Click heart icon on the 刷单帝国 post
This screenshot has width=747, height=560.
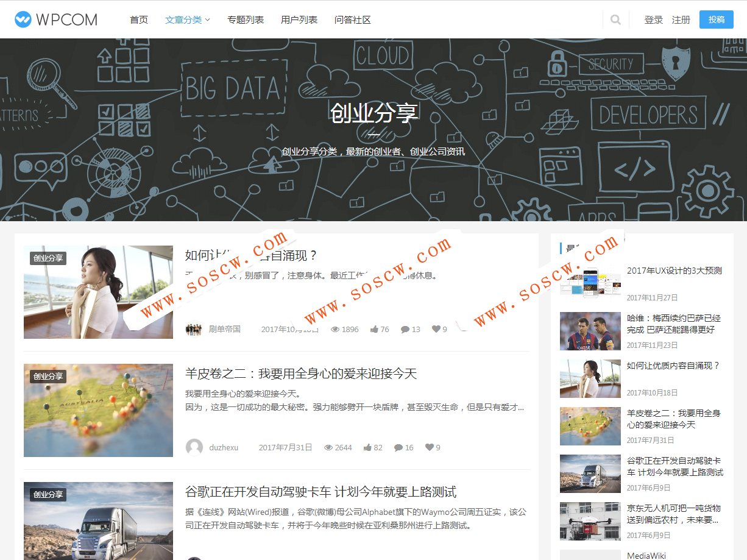[x=436, y=329]
